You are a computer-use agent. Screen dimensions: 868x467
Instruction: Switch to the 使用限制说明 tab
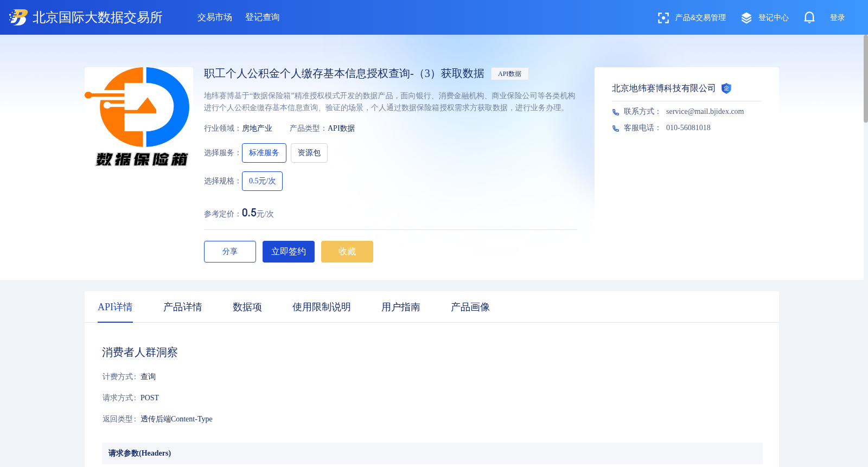[322, 307]
